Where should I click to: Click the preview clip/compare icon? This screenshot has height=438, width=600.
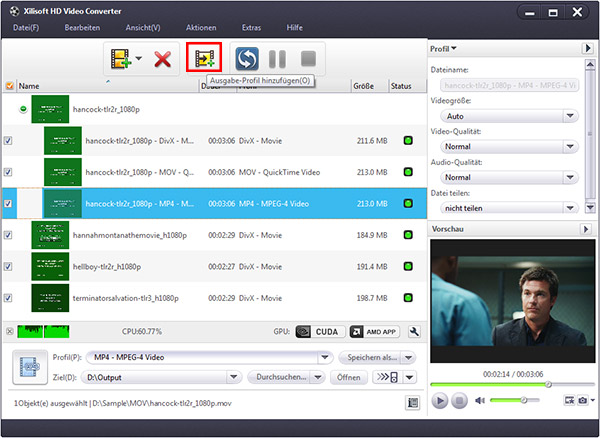pyautogui.click(x=569, y=400)
